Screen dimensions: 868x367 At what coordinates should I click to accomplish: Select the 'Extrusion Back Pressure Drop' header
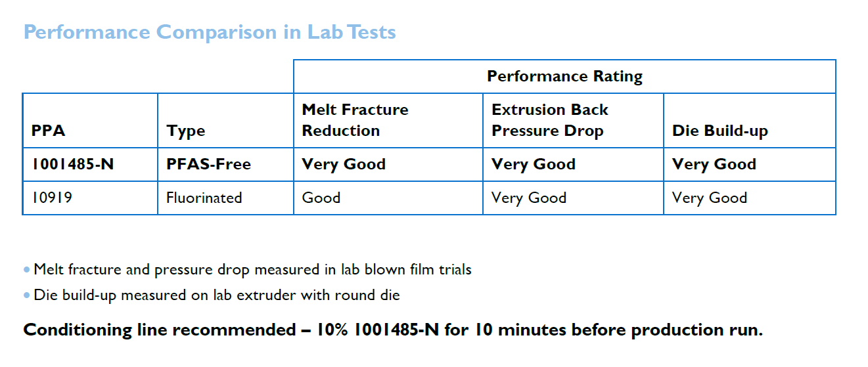(x=550, y=120)
